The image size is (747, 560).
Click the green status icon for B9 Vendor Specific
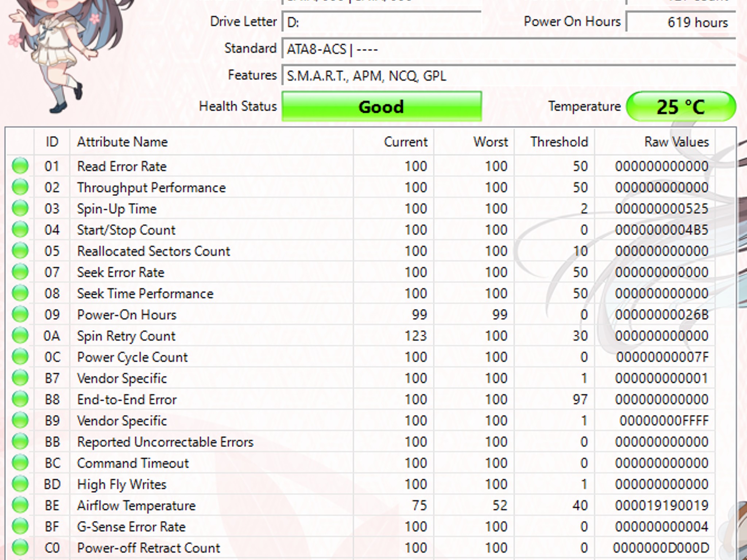[20, 420]
